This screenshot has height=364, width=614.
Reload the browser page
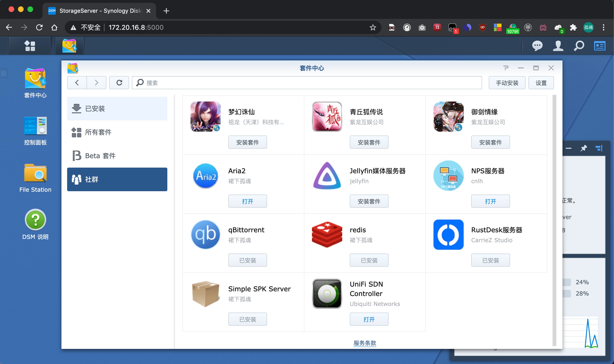[39, 27]
